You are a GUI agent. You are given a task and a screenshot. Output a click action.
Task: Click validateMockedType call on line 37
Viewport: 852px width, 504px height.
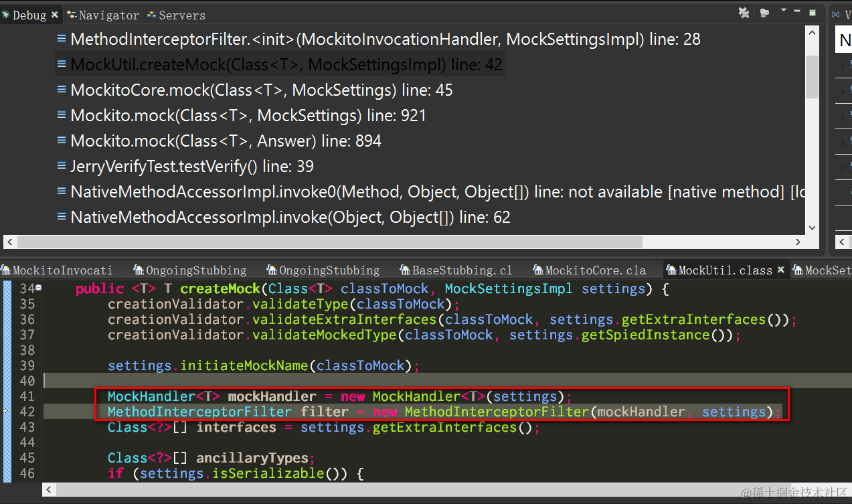click(x=325, y=335)
